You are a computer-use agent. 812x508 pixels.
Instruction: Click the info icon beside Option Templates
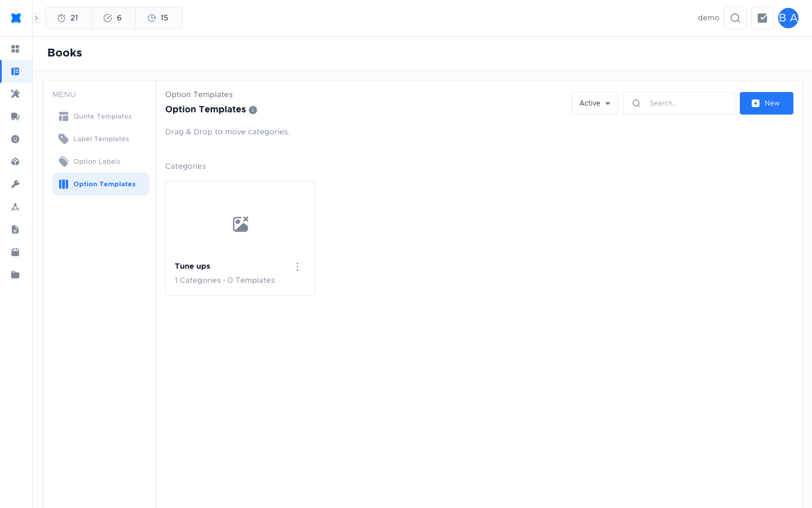[253, 110]
